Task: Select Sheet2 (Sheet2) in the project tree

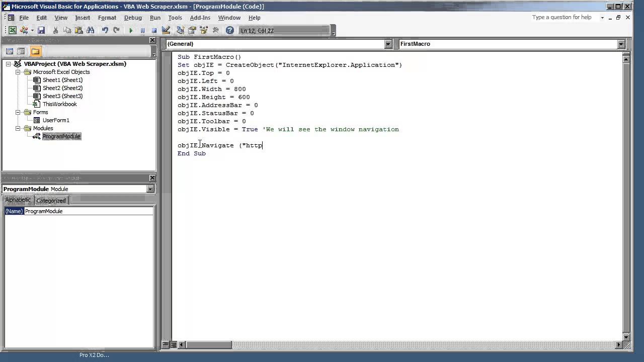Action: click(x=62, y=88)
